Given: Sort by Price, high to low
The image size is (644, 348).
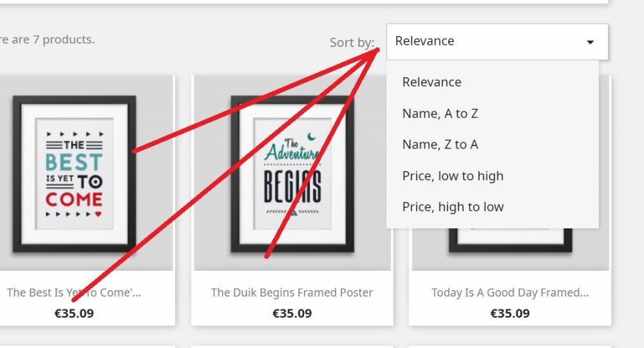Looking at the screenshot, I should point(453,207).
